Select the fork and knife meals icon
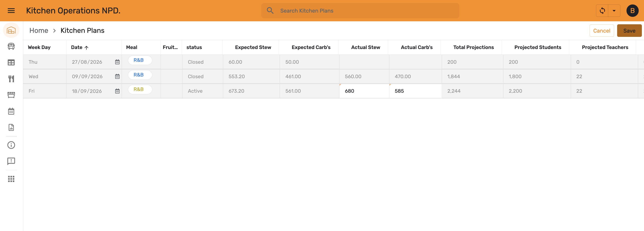644x231 pixels. [11, 79]
